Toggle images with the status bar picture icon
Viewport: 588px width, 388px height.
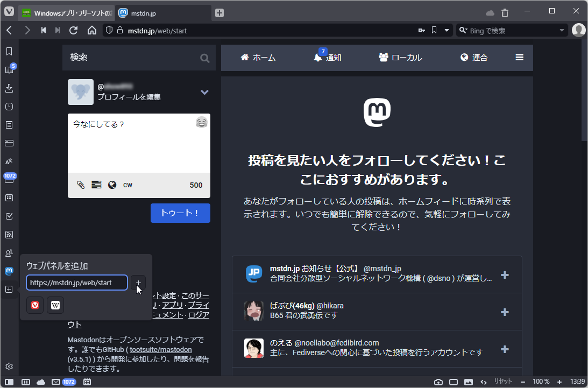[469, 382]
